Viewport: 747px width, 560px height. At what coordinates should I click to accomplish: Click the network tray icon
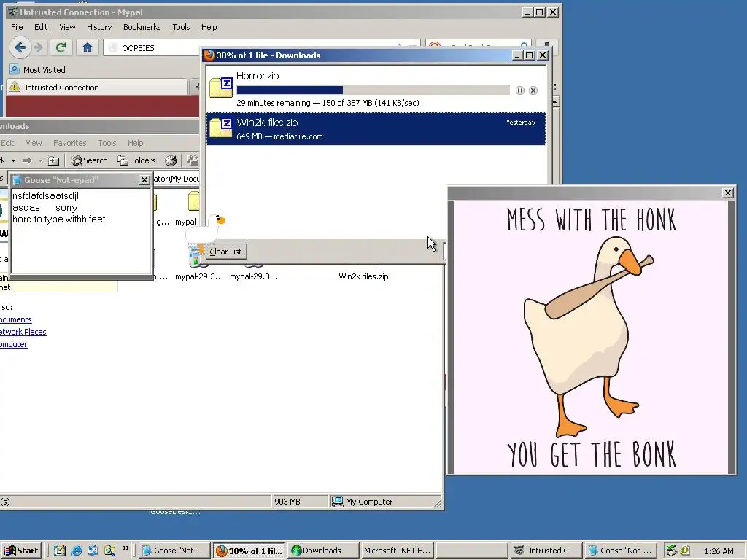[672, 551]
